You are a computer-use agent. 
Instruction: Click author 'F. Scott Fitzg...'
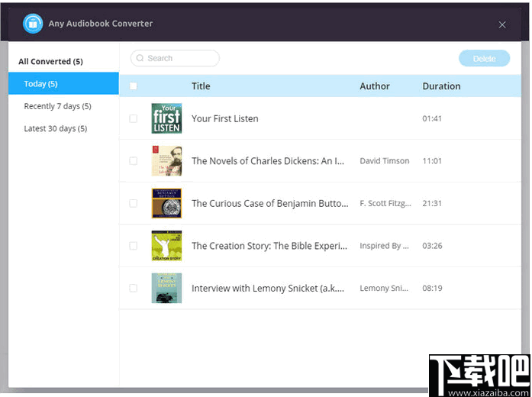(385, 203)
